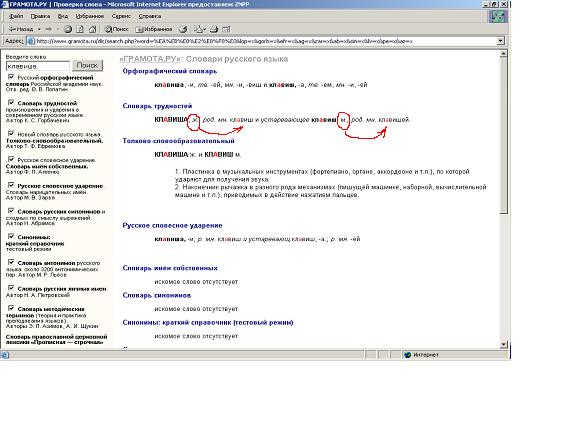Click the IE logo in the title bar
The height and width of the screenshot is (432, 576).
point(4,4)
